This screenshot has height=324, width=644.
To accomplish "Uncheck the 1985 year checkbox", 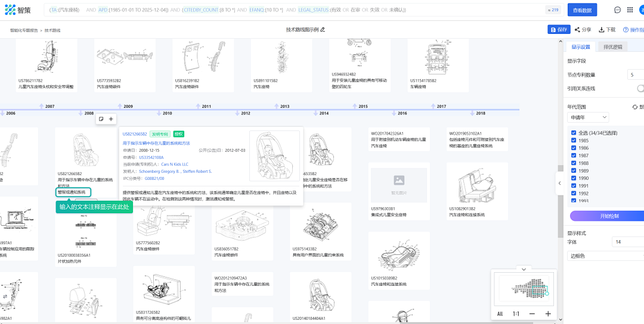I will (x=574, y=141).
